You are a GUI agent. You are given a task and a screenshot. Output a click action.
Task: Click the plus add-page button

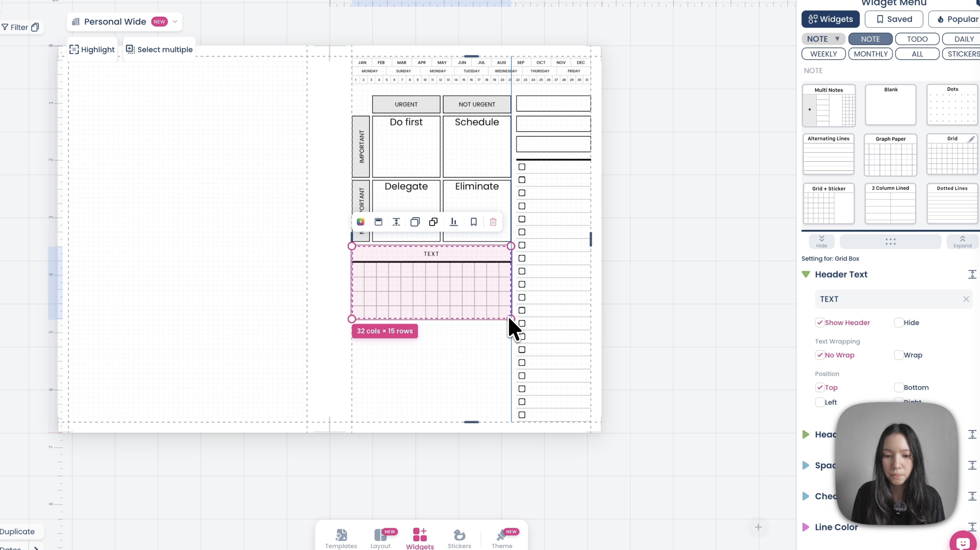(x=758, y=527)
